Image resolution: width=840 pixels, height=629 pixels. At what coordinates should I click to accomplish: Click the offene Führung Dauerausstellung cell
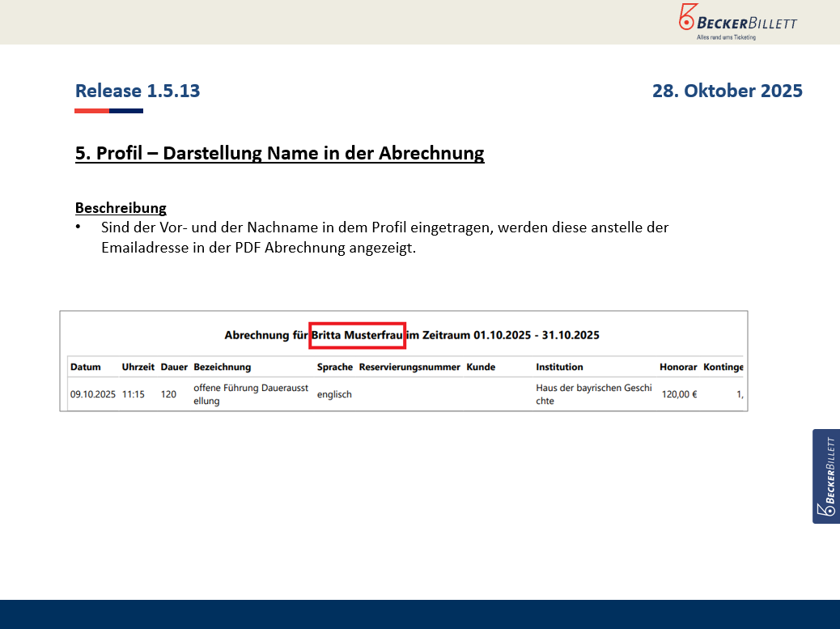(251, 394)
